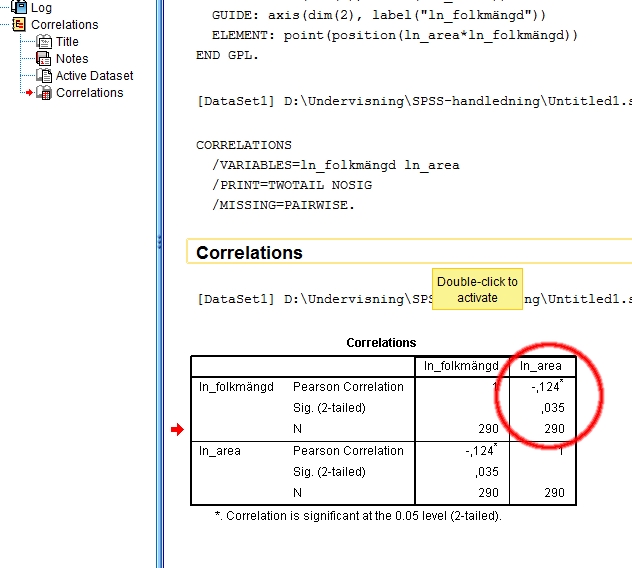
Task: Click the Notes item icon
Action: tap(44, 59)
